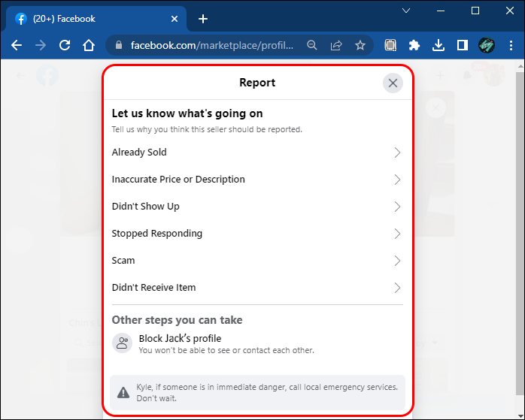The width and height of the screenshot is (525, 420).
Task: Select Didn't Receive Item option
Action: coord(154,288)
